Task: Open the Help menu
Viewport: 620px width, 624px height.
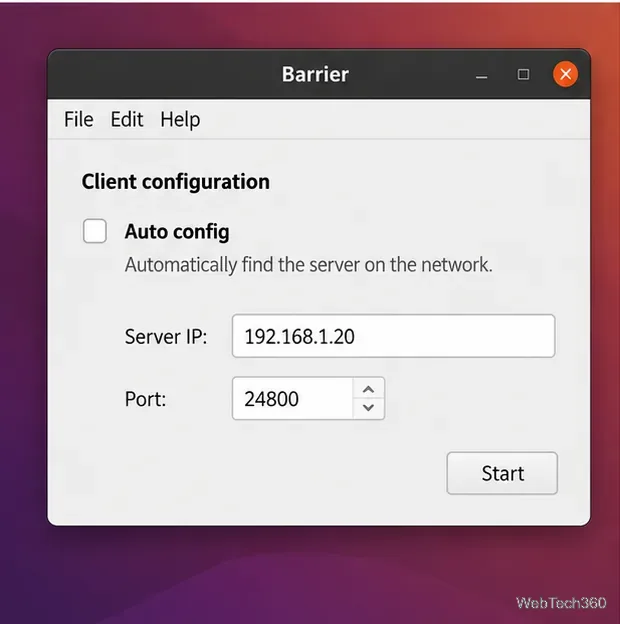Action: point(180,120)
